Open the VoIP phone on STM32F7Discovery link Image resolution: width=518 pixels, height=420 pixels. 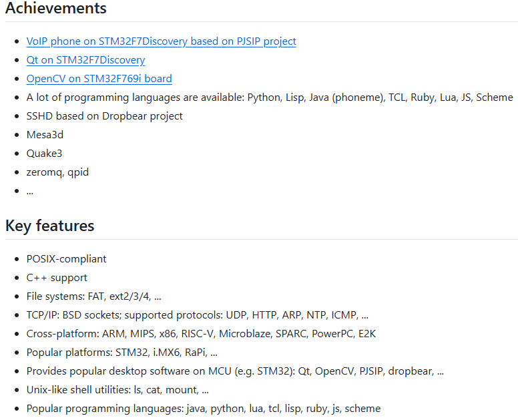[161, 41]
